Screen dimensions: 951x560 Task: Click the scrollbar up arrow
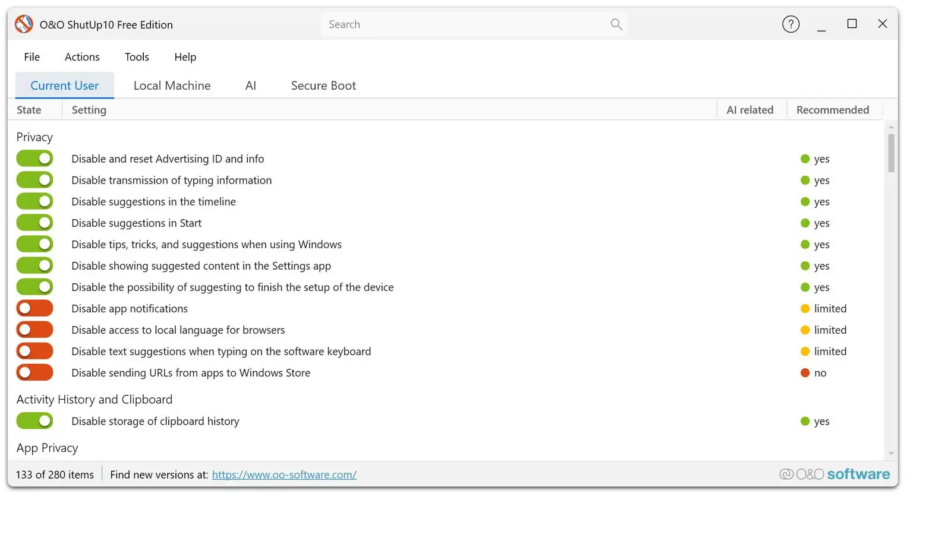click(x=891, y=127)
